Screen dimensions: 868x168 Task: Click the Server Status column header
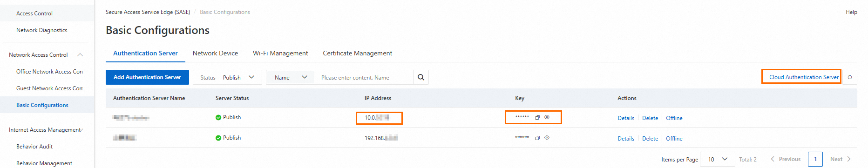(x=232, y=98)
